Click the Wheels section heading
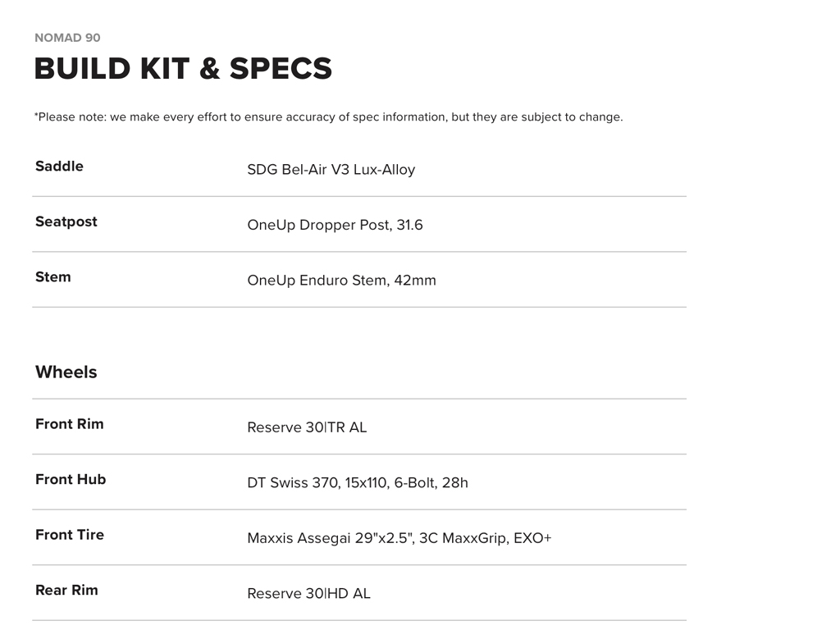Screen dimensions: 840x630 (x=66, y=372)
